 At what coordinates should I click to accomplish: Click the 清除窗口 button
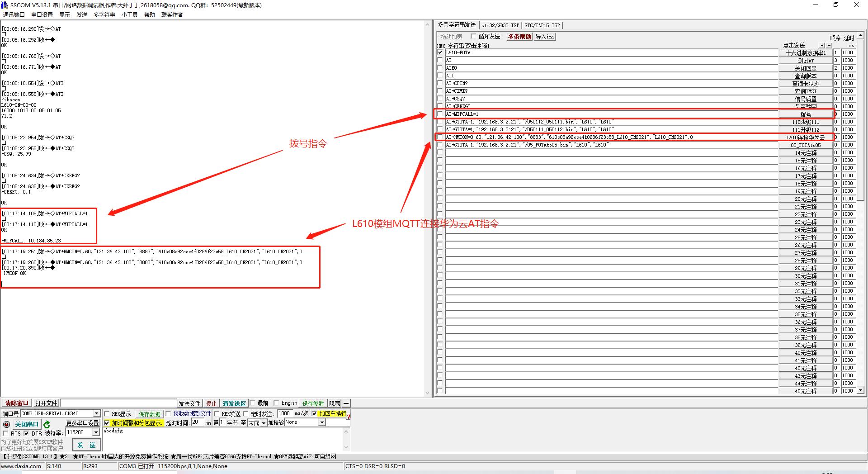tap(17, 403)
